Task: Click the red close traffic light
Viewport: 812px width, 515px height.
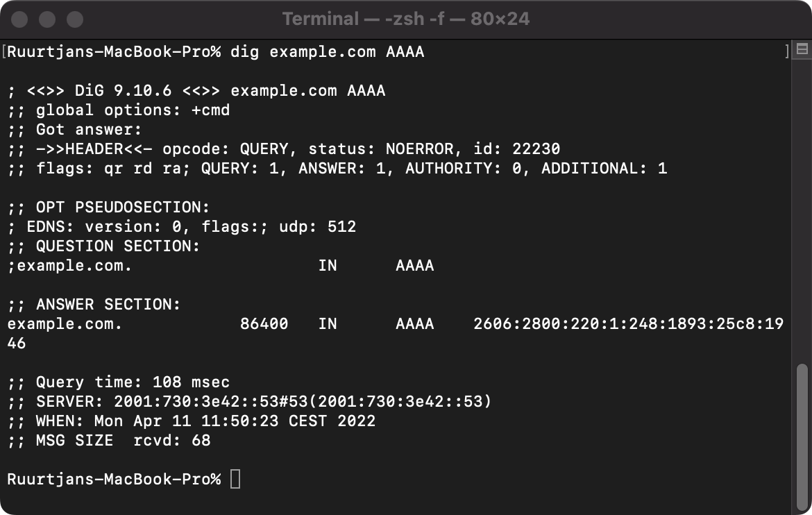Action: tap(20, 19)
